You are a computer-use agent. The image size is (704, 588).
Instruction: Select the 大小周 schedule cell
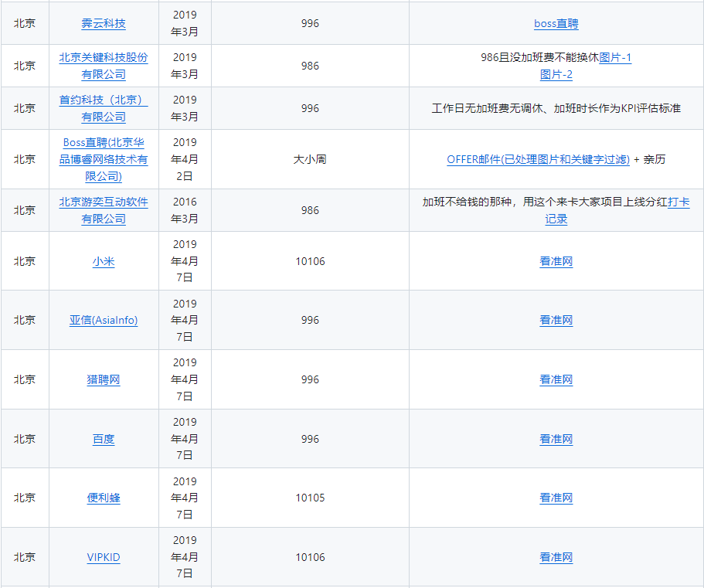310,159
